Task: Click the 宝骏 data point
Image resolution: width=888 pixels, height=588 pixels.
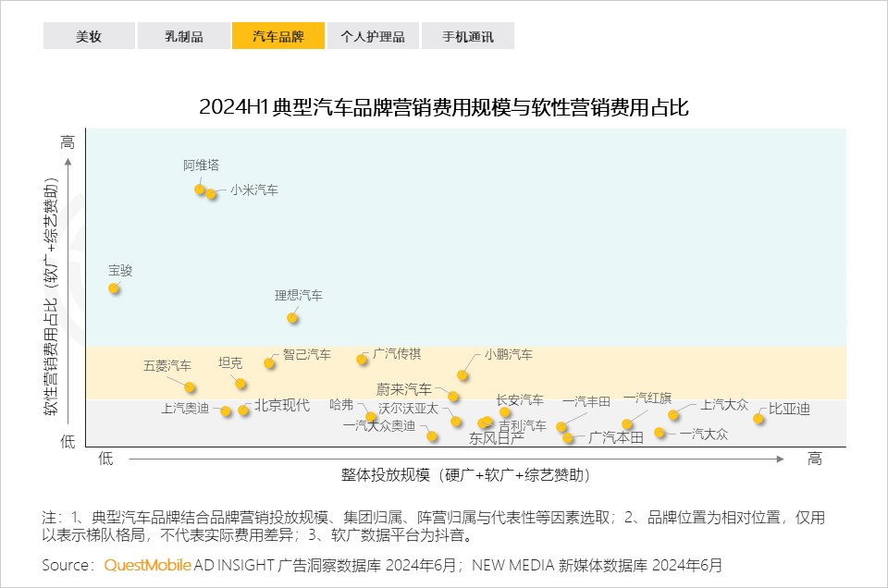Action: (x=114, y=288)
